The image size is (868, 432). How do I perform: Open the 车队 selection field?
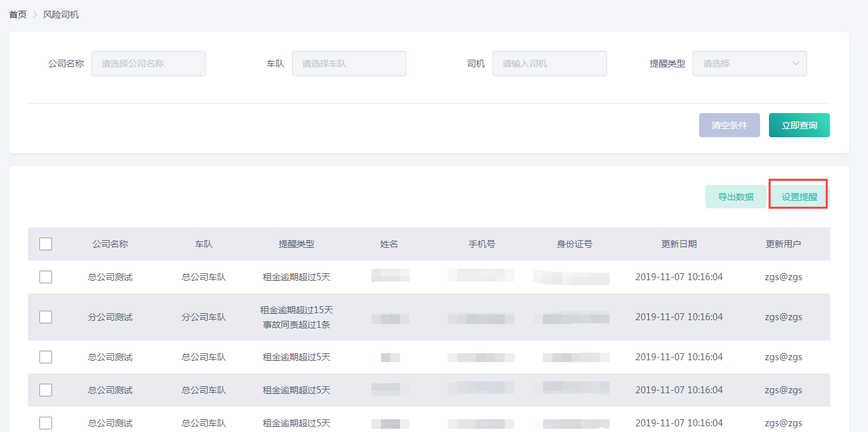click(349, 64)
